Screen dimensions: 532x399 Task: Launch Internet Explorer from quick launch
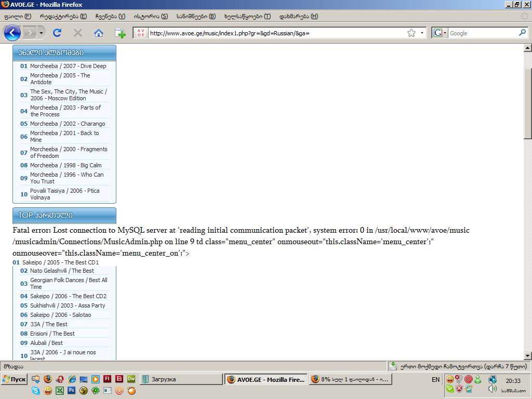(72, 379)
